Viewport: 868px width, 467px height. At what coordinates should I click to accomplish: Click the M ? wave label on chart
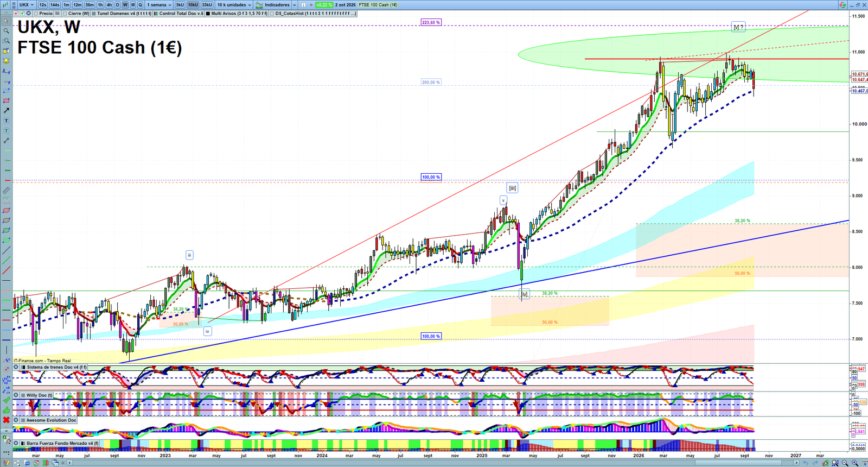pyautogui.click(x=738, y=27)
